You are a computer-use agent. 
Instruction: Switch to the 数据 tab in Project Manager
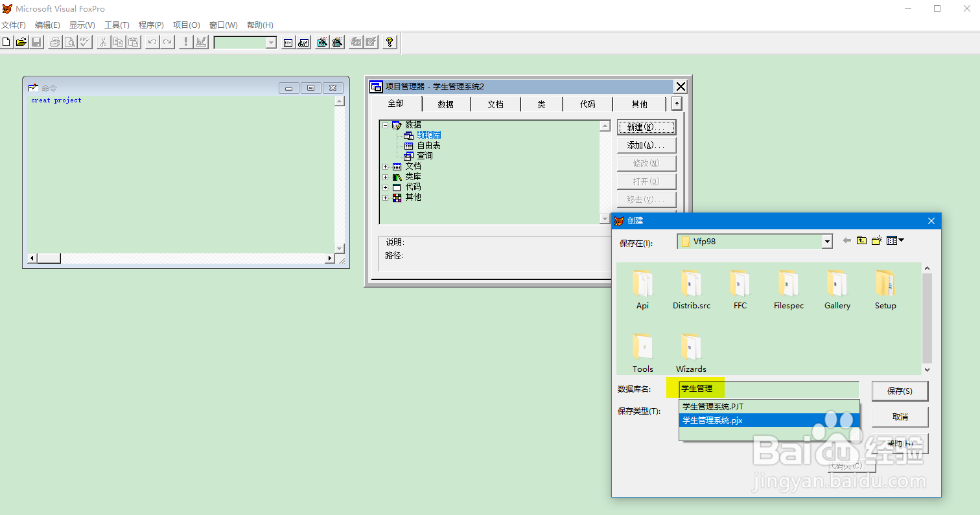point(446,104)
